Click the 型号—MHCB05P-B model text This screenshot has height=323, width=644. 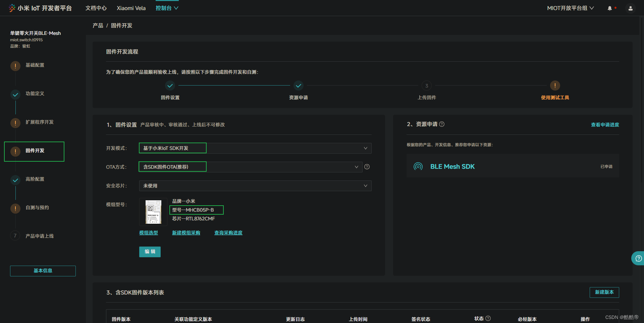click(193, 210)
